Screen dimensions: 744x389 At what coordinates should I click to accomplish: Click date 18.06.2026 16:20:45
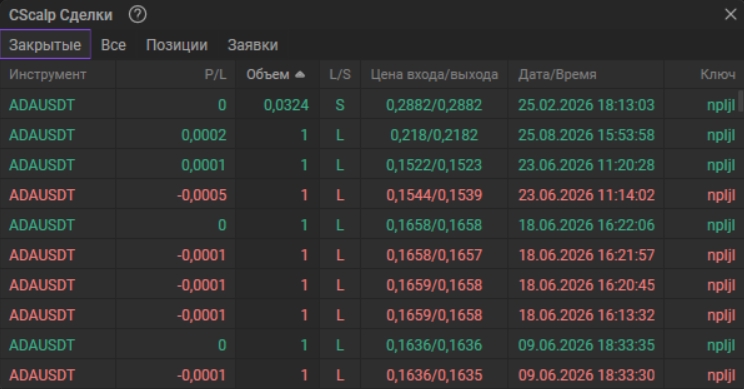coord(586,285)
